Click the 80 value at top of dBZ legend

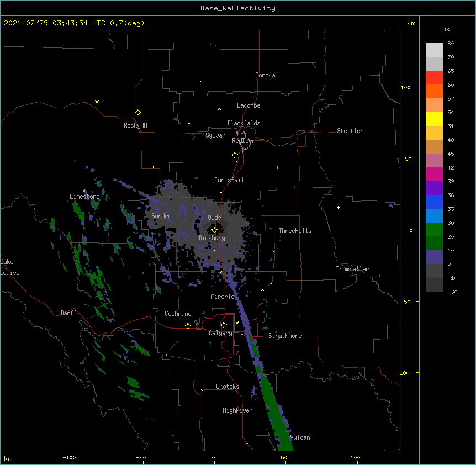pos(451,44)
